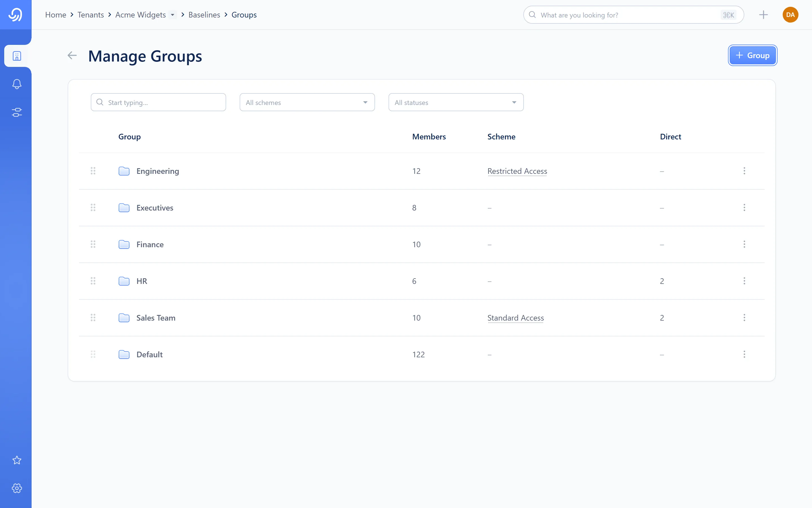The image size is (812, 508).
Task: Click the folder icon of HR group
Action: (x=124, y=281)
